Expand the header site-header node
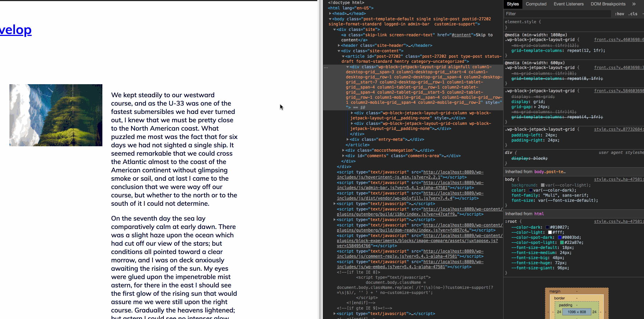Screen dimensions: 644x319 (339, 45)
